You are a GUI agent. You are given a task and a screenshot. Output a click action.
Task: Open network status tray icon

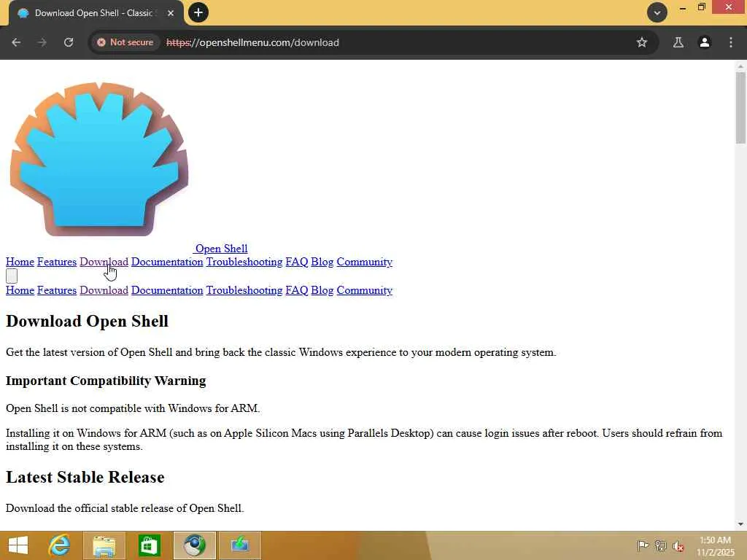tap(661, 545)
